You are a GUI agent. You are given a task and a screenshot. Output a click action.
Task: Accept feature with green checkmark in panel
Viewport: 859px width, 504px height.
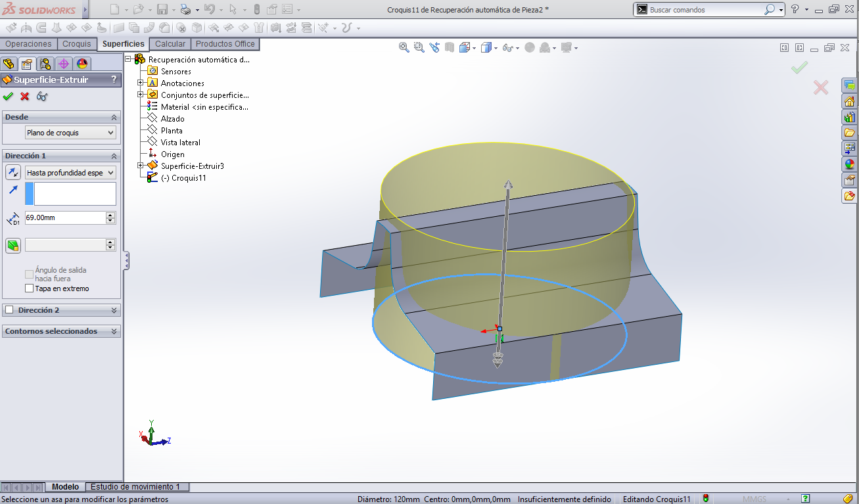coord(8,97)
